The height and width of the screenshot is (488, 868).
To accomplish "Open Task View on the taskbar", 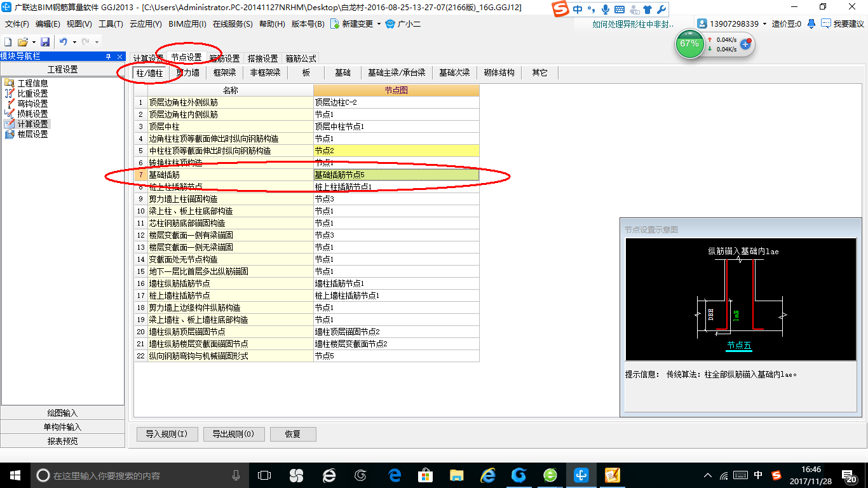I will coord(264,475).
